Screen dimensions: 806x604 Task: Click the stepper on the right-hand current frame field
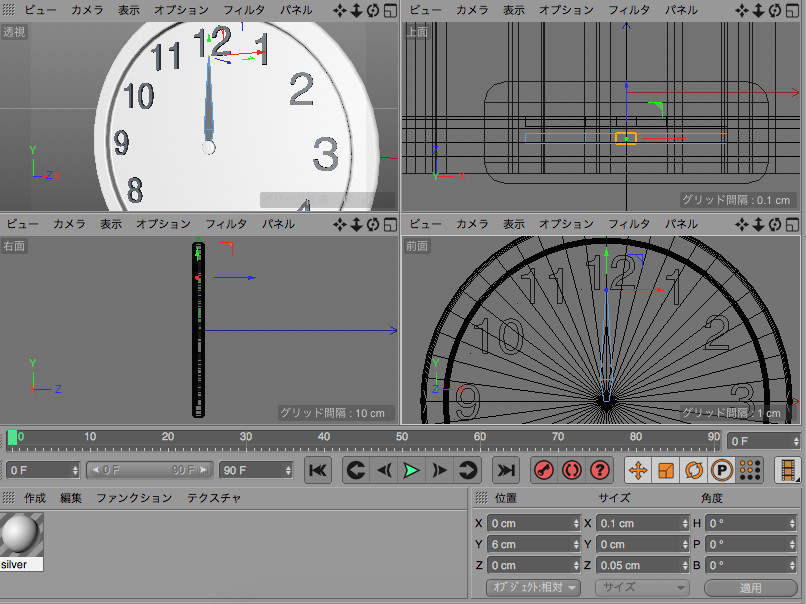796,441
